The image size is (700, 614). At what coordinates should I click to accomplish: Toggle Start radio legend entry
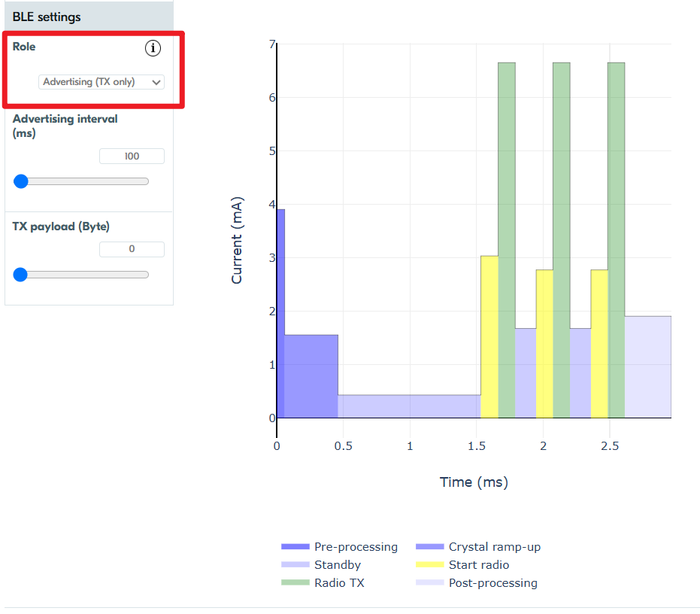tap(478, 565)
